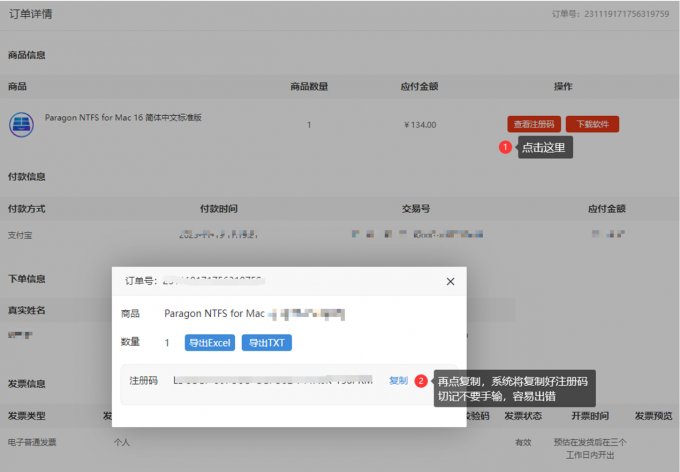Click the 下单信息 section heading

pos(26,279)
